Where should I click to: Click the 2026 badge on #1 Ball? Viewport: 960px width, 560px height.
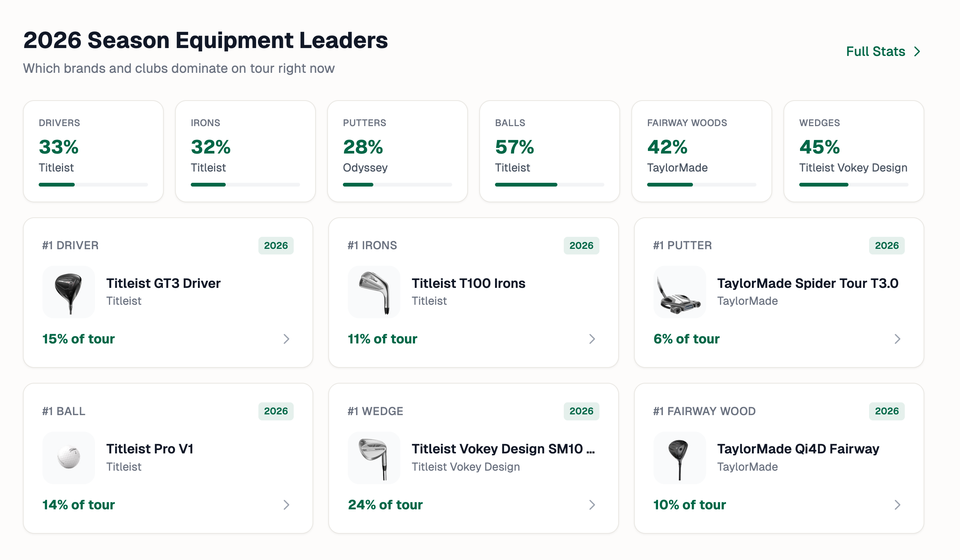tap(276, 411)
